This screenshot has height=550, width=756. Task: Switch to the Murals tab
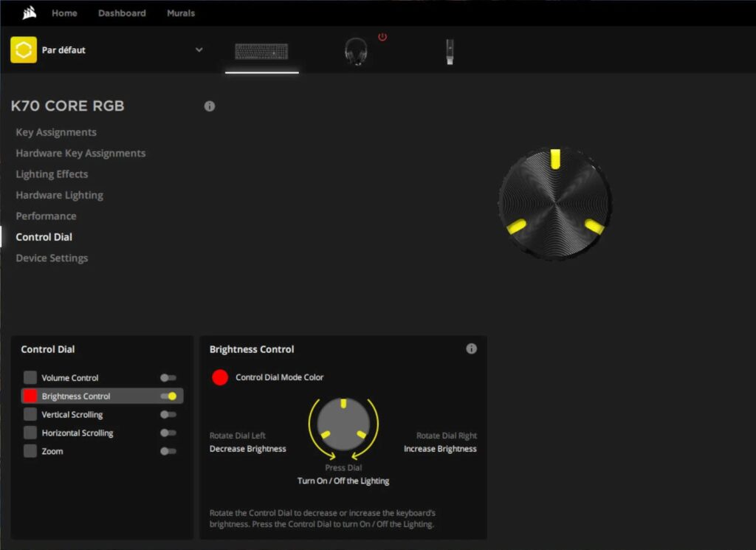coord(181,13)
